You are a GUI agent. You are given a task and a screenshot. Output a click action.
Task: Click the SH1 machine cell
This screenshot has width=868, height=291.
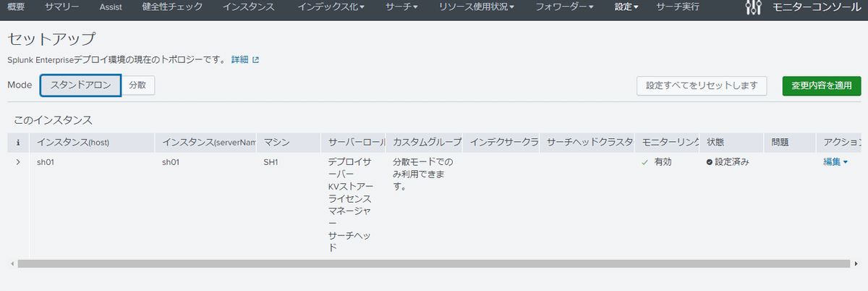(271, 162)
